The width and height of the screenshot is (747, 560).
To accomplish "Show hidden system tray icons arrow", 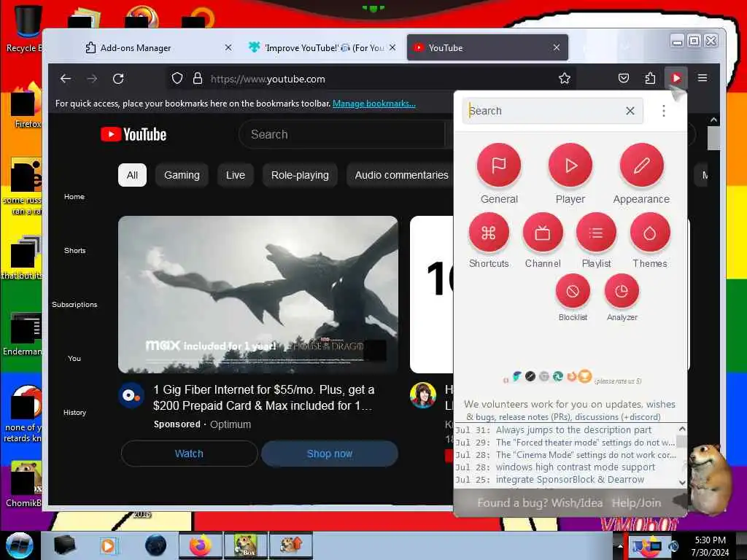I will (x=620, y=545).
